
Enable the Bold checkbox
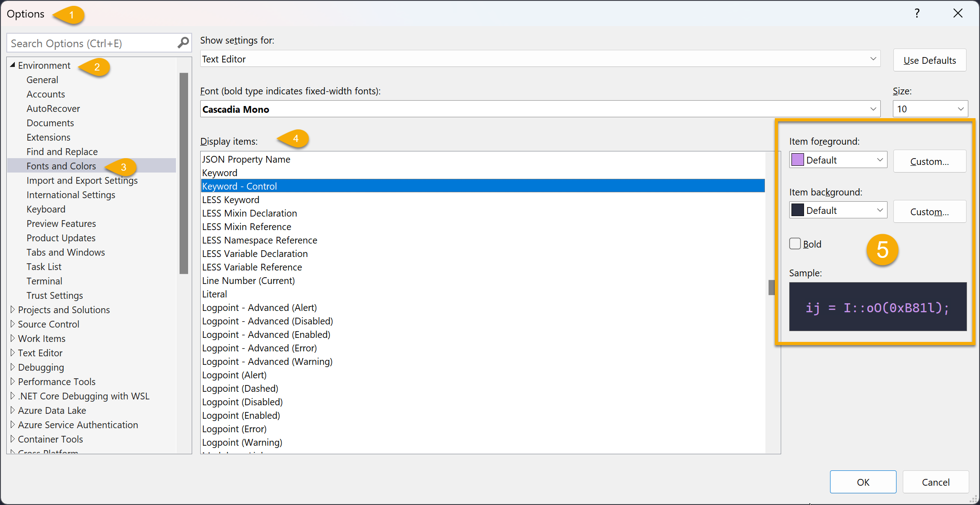point(795,243)
